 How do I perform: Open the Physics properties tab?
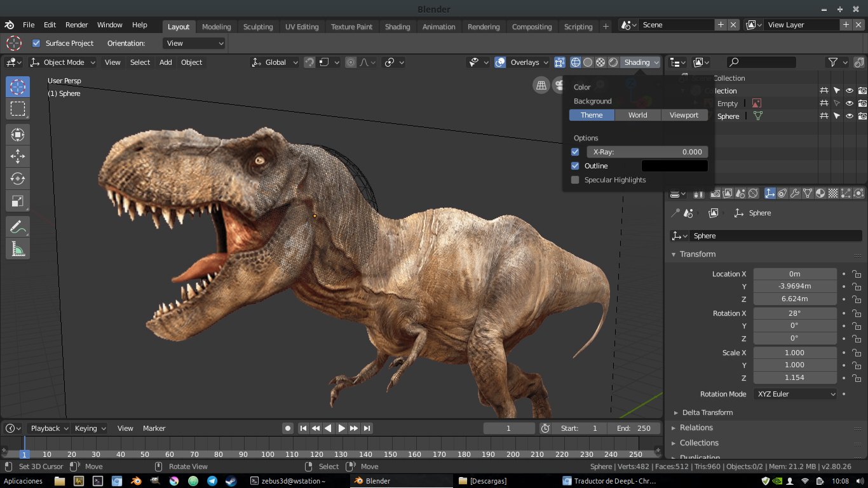(858, 193)
